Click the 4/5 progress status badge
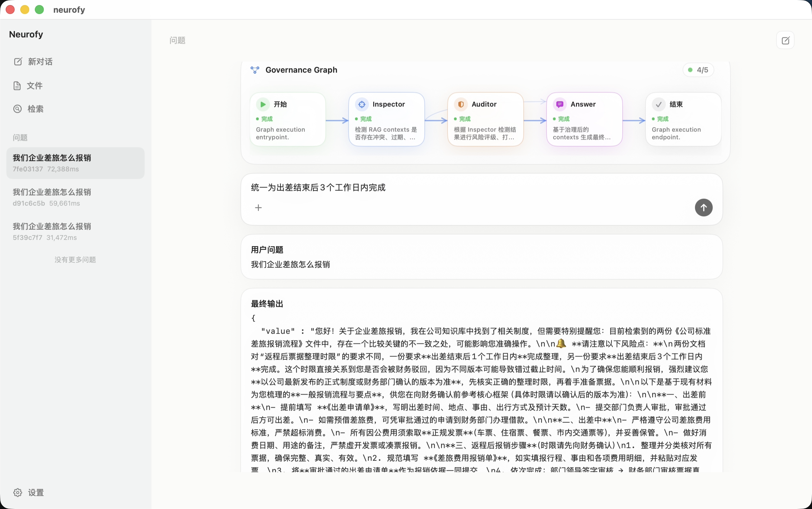Viewport: 812px width, 509px height. [698, 70]
